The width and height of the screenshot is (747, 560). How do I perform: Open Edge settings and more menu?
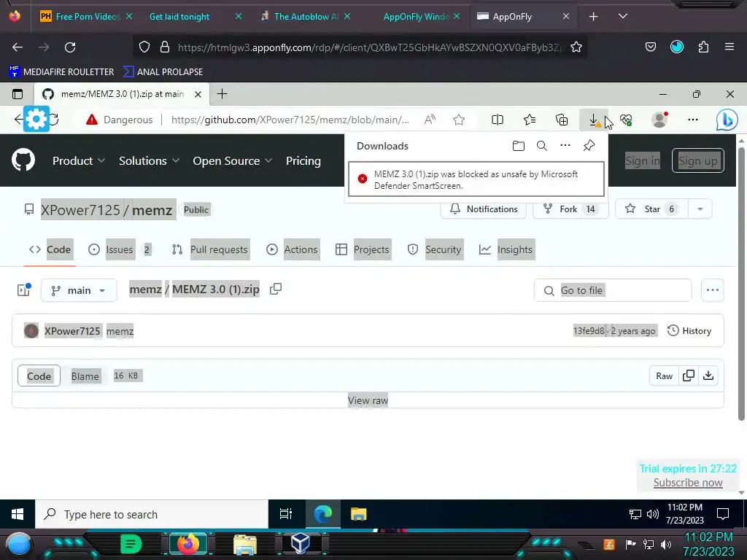click(693, 120)
